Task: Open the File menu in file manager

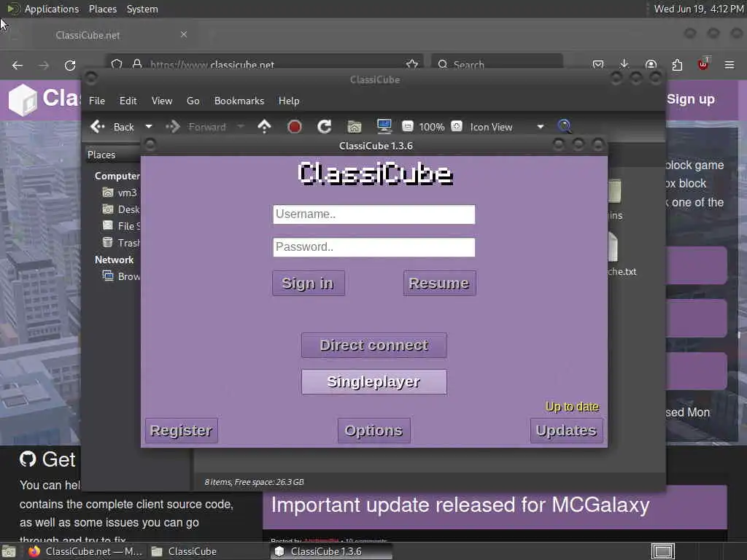Action: (x=97, y=101)
